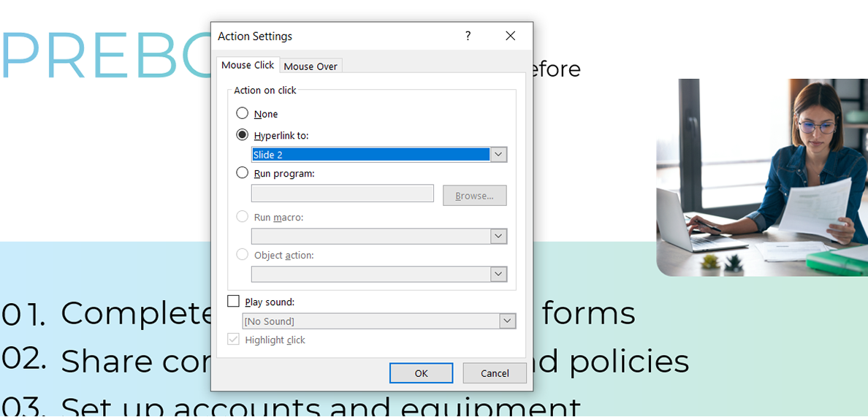Viewport: 868px width, 417px height.
Task: Select the photo of woman with laptop
Action: (761, 177)
